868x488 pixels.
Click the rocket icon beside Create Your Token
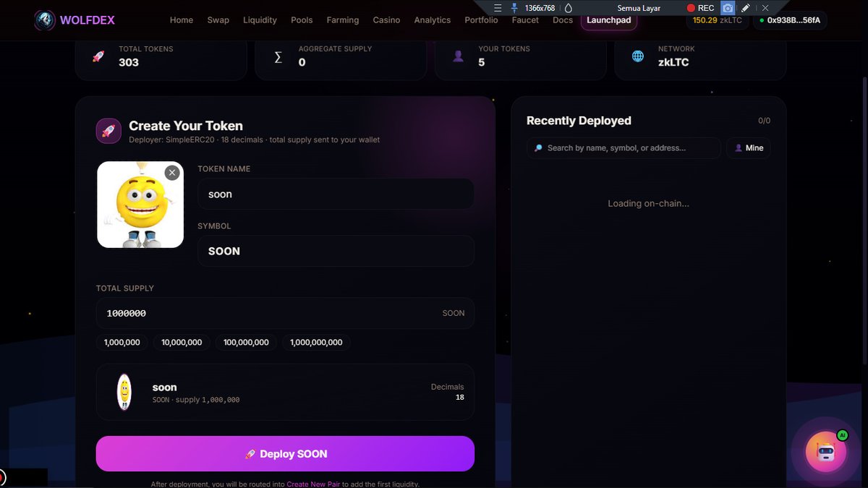[x=109, y=131]
